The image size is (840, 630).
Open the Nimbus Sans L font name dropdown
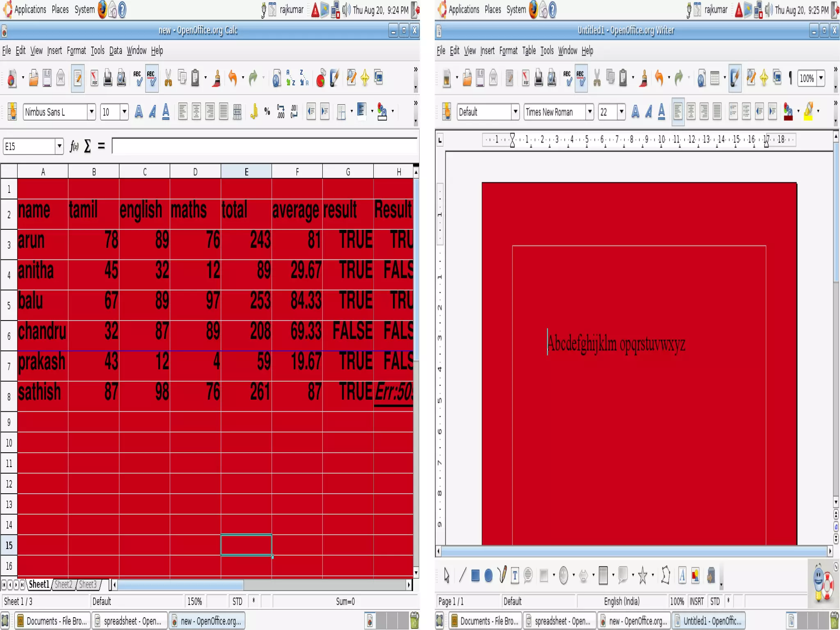pyautogui.click(x=91, y=112)
